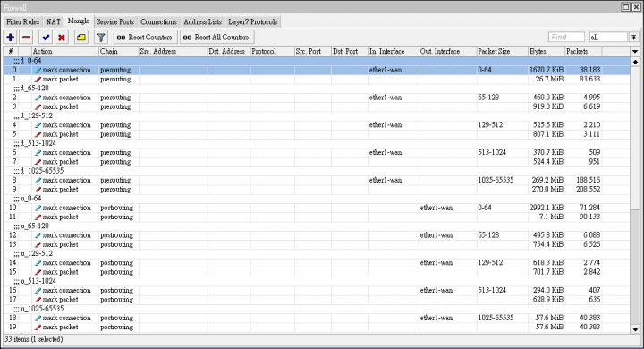Click mark packet icon in rule 7
The height and width of the screenshot is (349, 644).
(38, 162)
